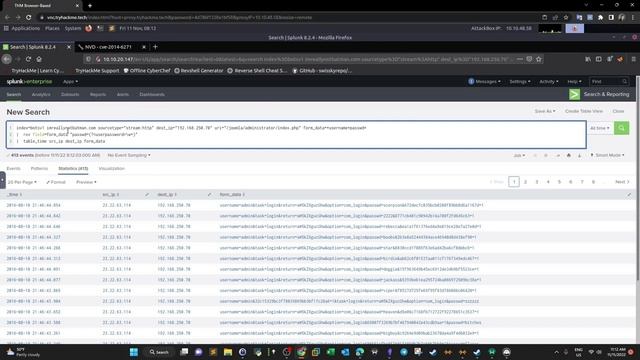Switch to the Patterns tab
This screenshot has width=640, height=360.
point(39,168)
